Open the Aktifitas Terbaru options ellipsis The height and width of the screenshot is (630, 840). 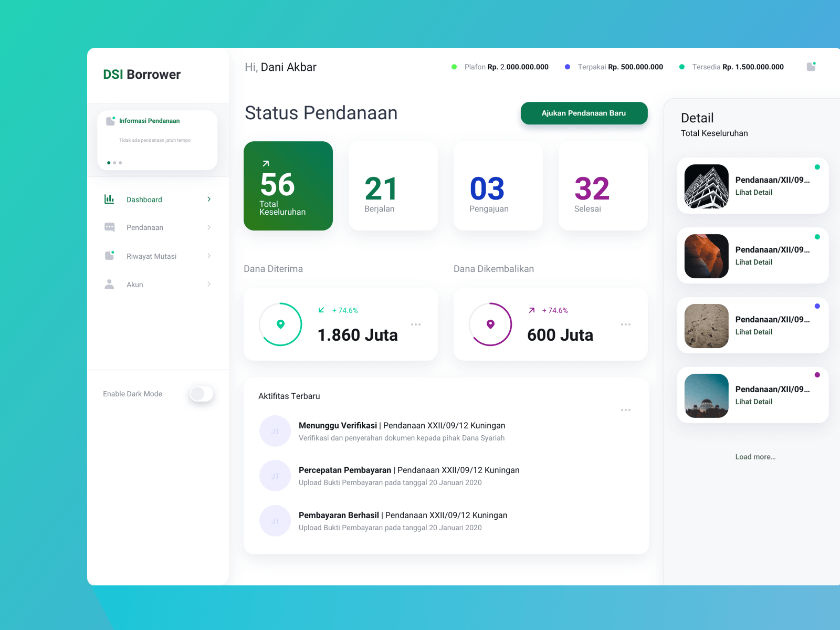tap(625, 409)
